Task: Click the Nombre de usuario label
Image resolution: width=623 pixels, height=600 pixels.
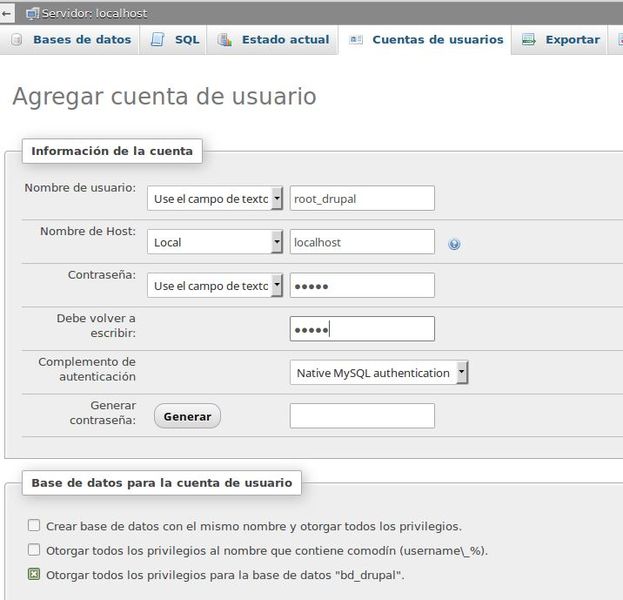Action: 80,188
